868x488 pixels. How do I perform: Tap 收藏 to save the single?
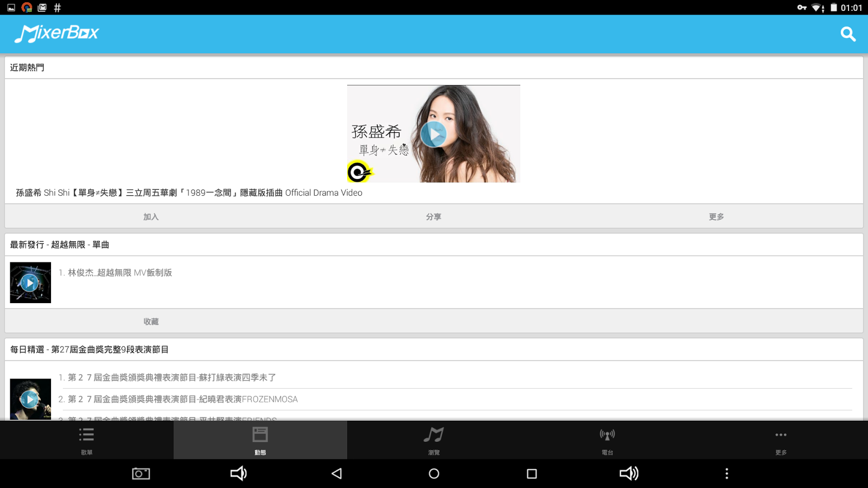point(151,322)
